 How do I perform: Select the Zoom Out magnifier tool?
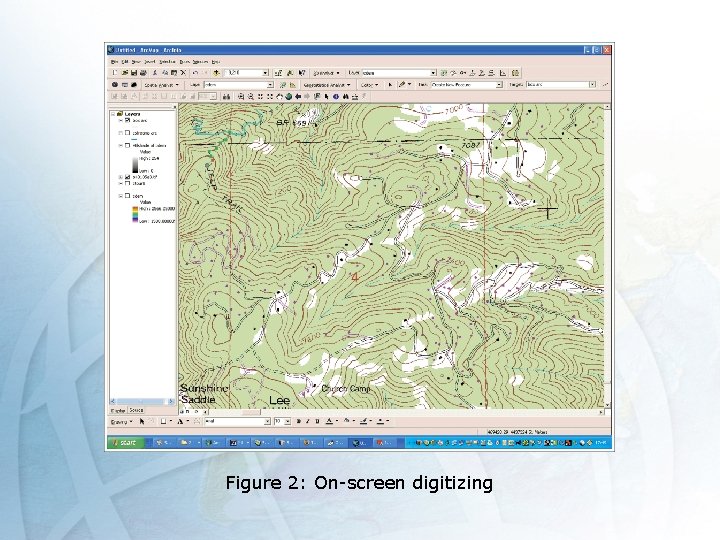coord(251,96)
